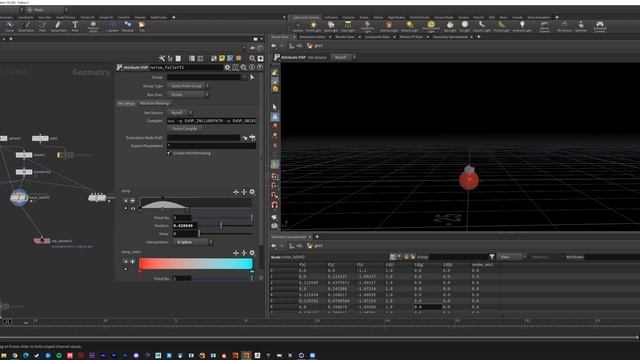Add a Sky Light from the shelf
The image size is (640, 360).
450,27
